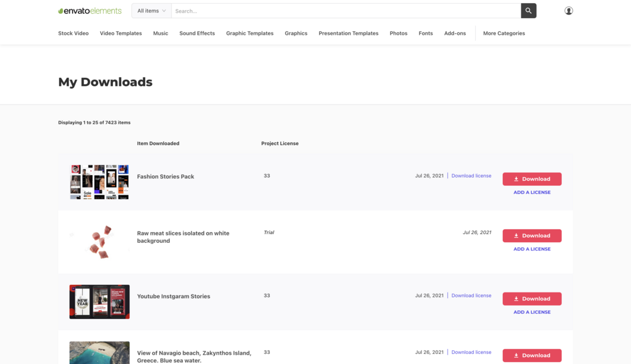
Task: Go to Video Templates category
Action: pyautogui.click(x=121, y=33)
